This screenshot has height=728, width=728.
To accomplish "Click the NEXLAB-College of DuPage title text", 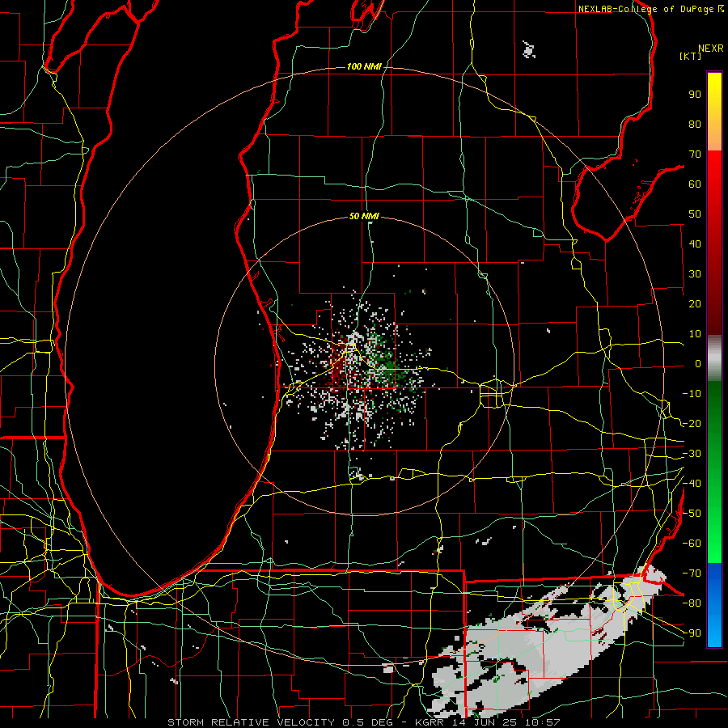I will point(645,9).
